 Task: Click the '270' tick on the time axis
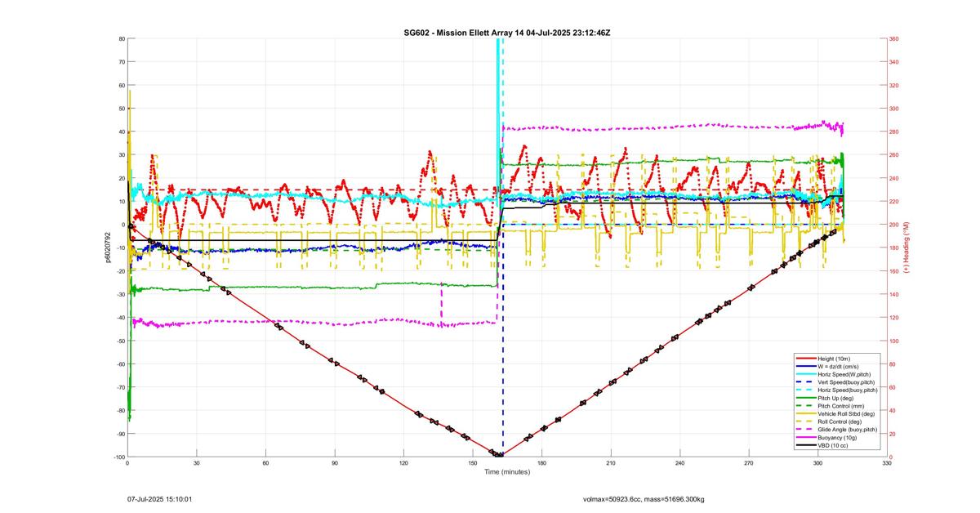[x=749, y=463]
